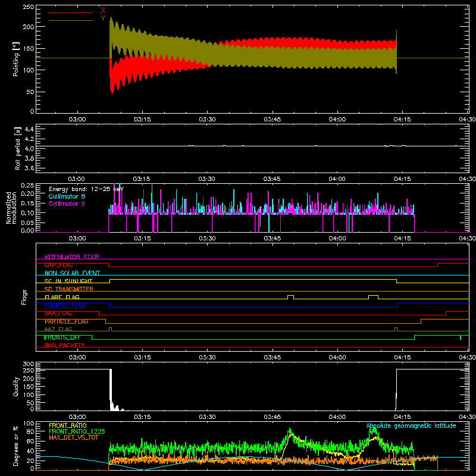Click the "Normalized modulation" axis title
Viewport: 476px width, 476px height.
coord(11,208)
